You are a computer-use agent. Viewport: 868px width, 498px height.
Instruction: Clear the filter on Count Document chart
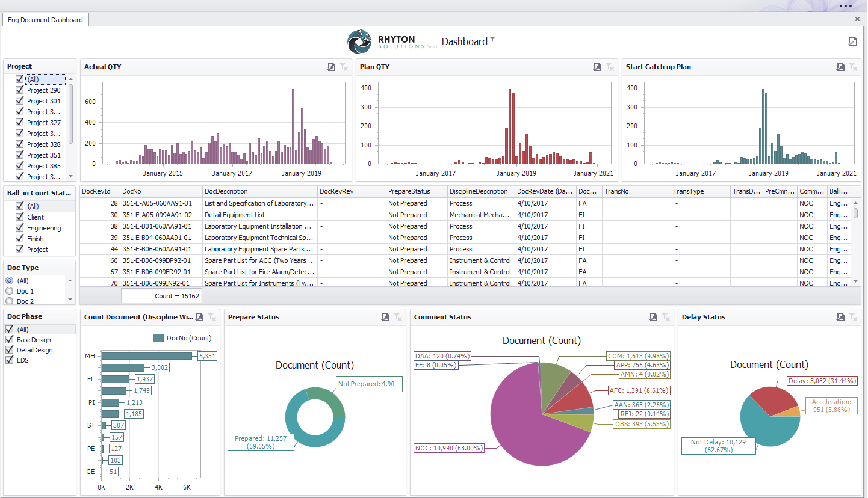pos(212,318)
